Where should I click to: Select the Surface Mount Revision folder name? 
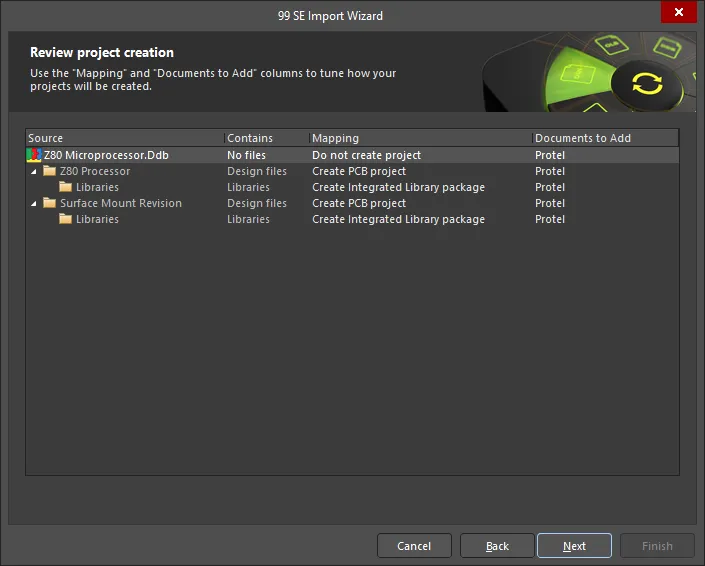121,203
